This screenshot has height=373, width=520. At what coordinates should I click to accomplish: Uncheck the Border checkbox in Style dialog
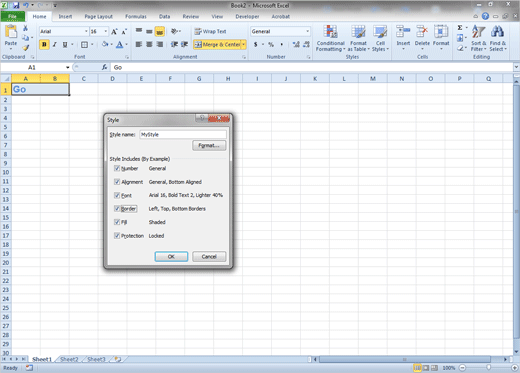[117, 208]
